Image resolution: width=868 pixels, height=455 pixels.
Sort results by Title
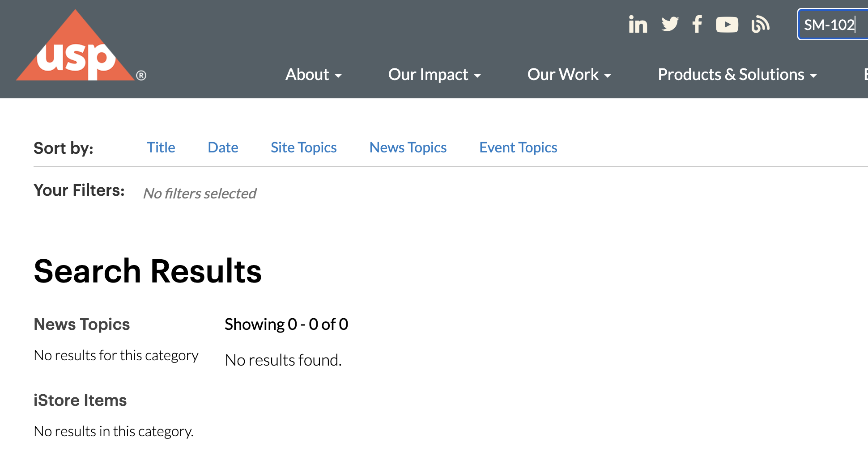(x=161, y=147)
